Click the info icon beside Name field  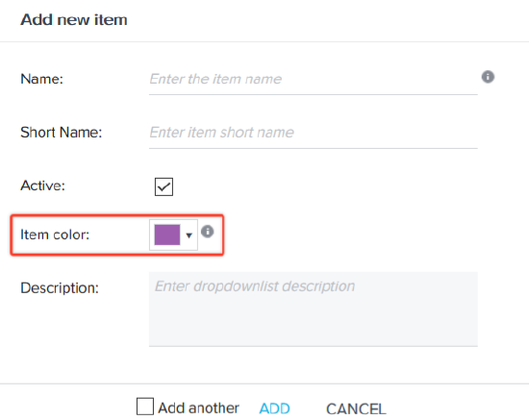[488, 77]
